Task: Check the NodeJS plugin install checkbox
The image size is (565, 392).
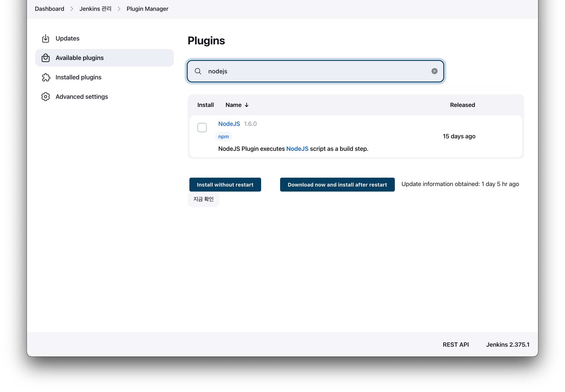Action: tap(202, 128)
